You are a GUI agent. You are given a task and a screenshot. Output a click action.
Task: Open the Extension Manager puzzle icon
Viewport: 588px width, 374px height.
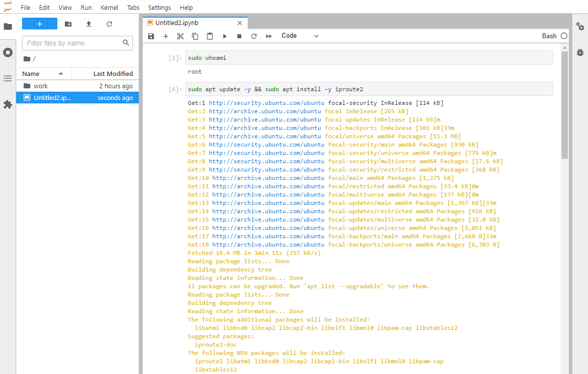point(8,104)
